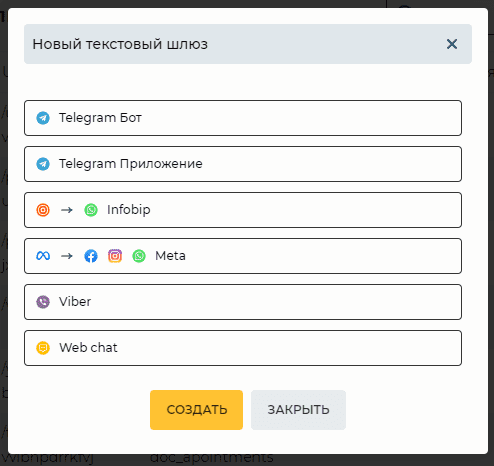The width and height of the screenshot is (494, 466).
Task: Pick the Infobip gateway option
Action: (243, 210)
